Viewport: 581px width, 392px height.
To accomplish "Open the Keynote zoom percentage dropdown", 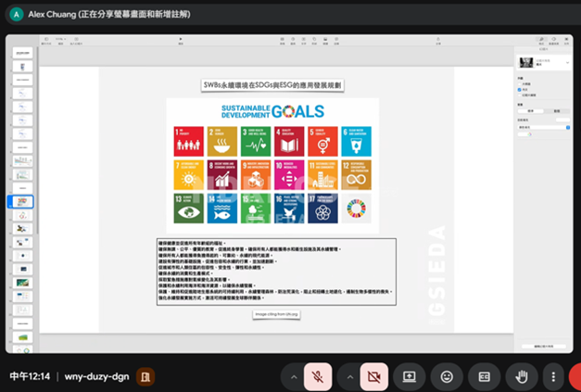I will tap(60, 41).
